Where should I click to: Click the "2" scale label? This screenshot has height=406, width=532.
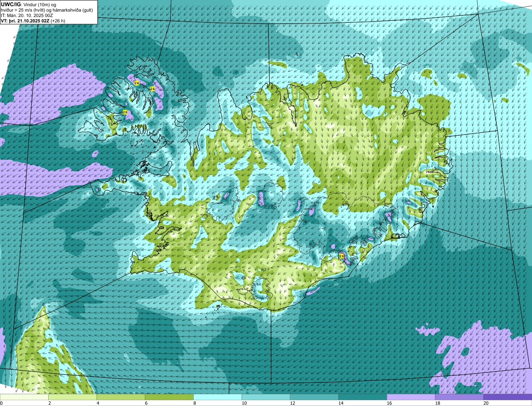pyautogui.click(x=49, y=403)
